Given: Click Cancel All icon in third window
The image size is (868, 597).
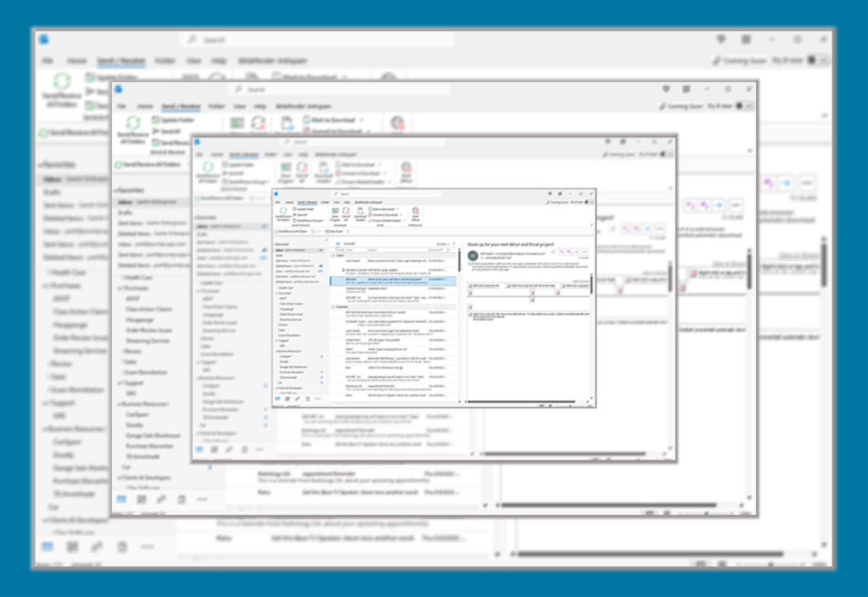Looking at the screenshot, I should (x=302, y=167).
